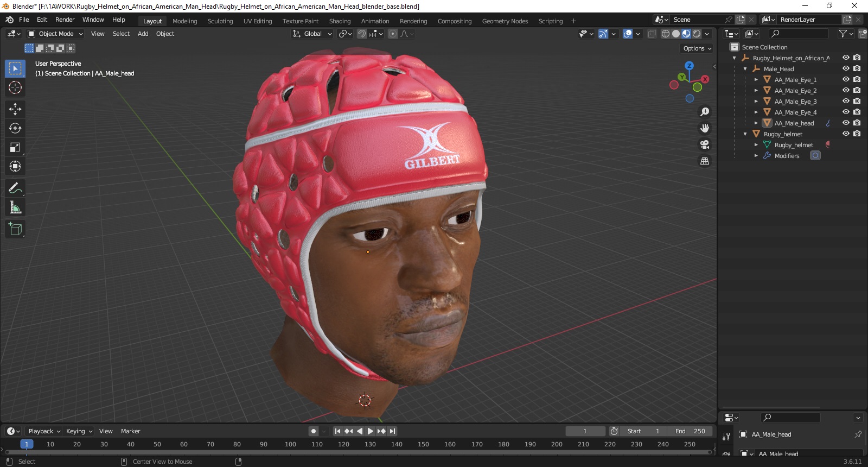868x467 pixels.
Task: Expand the Modifiers tree item
Action: (756, 156)
